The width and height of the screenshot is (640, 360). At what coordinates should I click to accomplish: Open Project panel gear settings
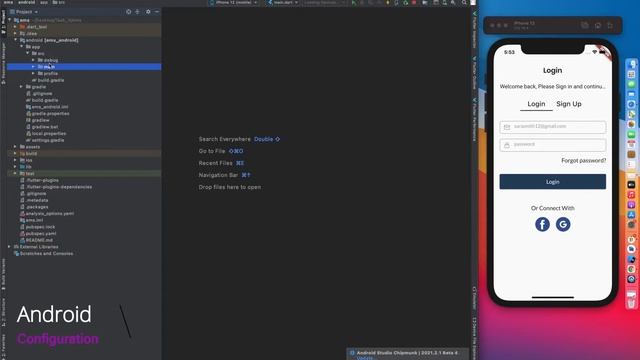(148, 12)
